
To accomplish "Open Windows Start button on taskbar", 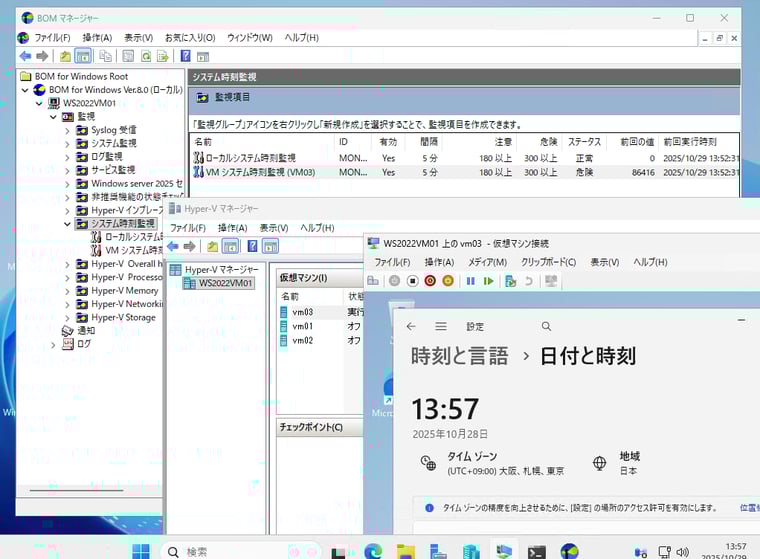I will coord(141,551).
